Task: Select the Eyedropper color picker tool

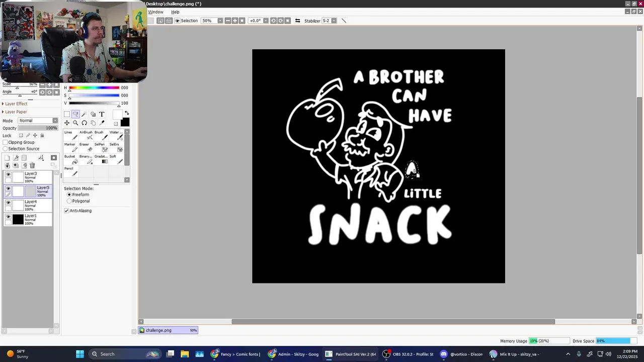Action: pyautogui.click(x=102, y=123)
